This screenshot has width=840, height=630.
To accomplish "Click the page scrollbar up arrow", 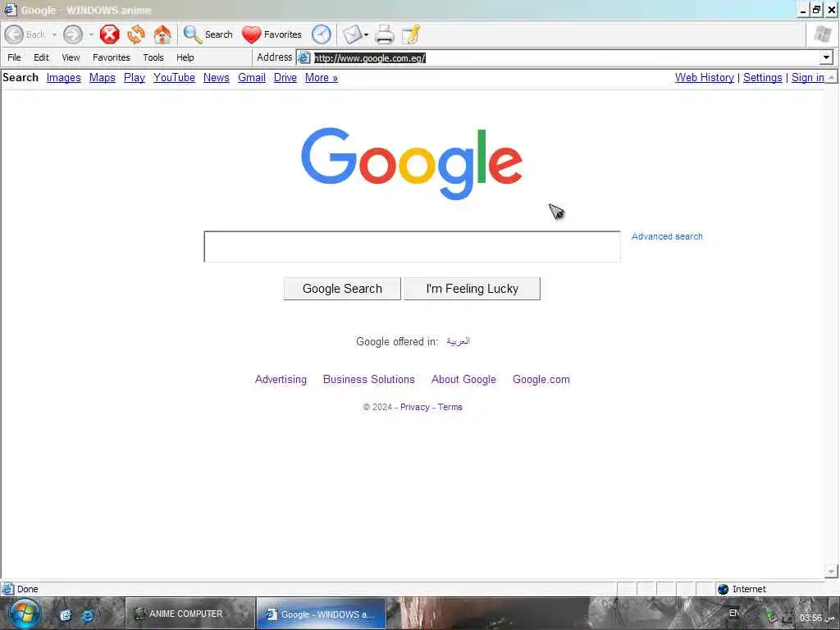I will (x=831, y=77).
